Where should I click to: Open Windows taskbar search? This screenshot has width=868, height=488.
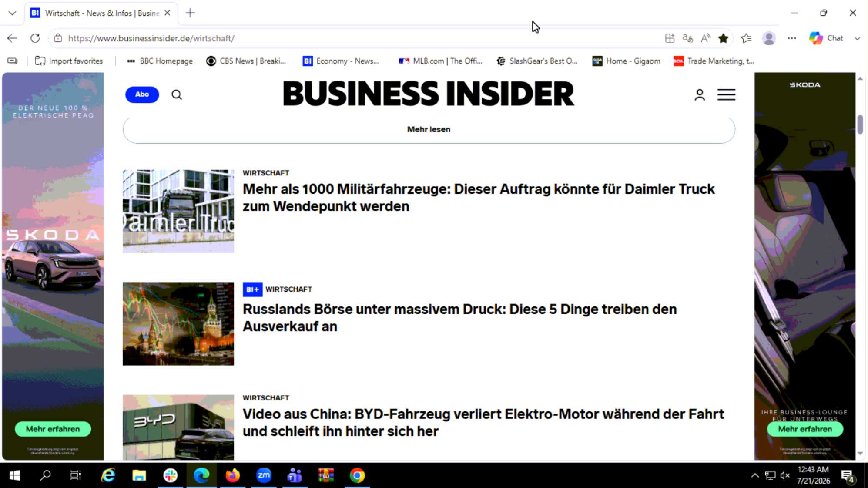tap(45, 475)
